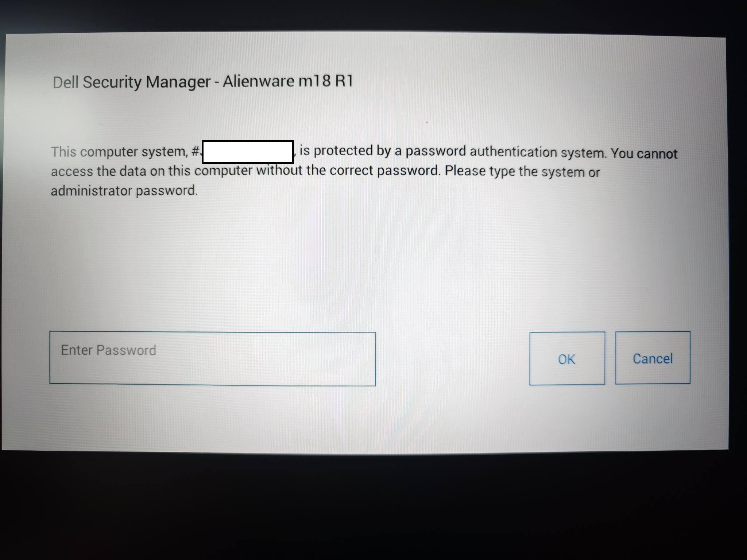
Task: Click the "This computer system," text
Action: [x=119, y=152]
